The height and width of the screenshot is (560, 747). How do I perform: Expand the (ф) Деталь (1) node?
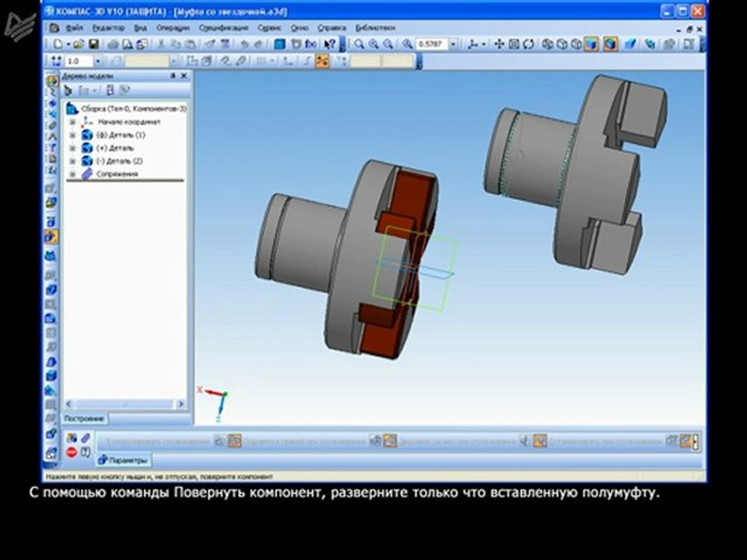tap(73, 135)
